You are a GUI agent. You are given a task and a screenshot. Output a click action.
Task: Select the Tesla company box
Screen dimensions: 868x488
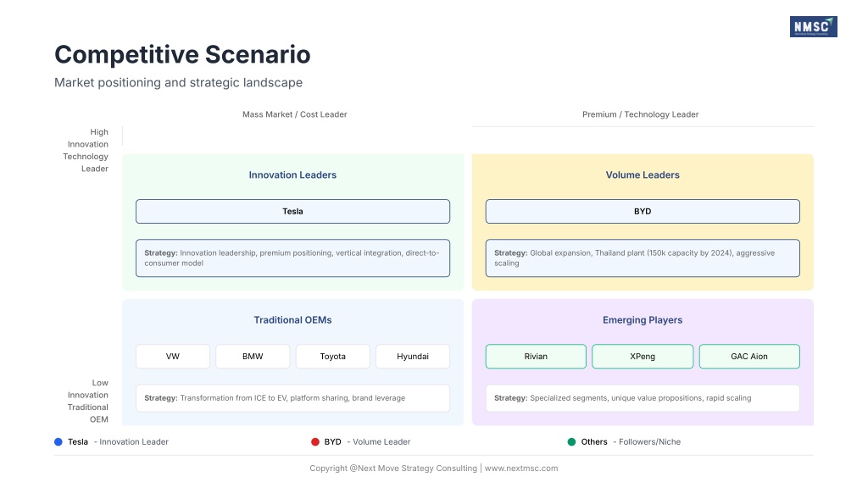coord(292,211)
